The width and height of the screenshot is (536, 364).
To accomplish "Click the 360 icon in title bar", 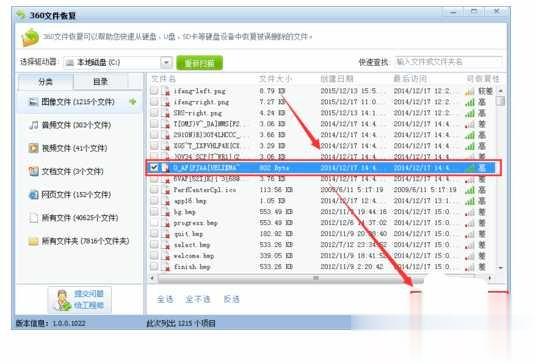I will pos(21,15).
